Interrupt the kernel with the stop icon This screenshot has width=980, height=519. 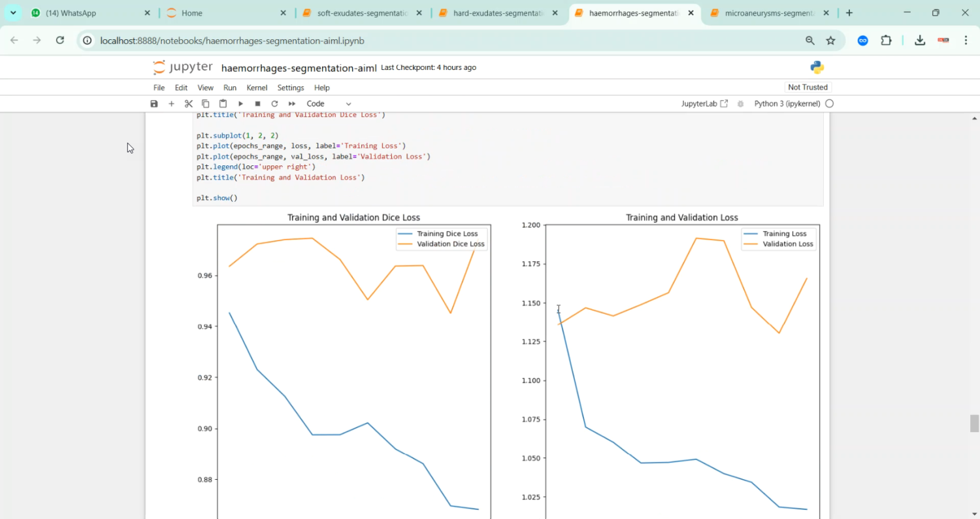257,104
